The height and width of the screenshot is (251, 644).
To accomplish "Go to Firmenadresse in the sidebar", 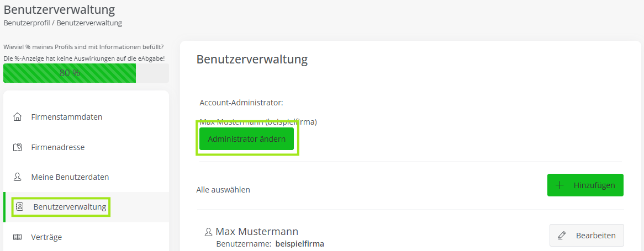I will 57,147.
